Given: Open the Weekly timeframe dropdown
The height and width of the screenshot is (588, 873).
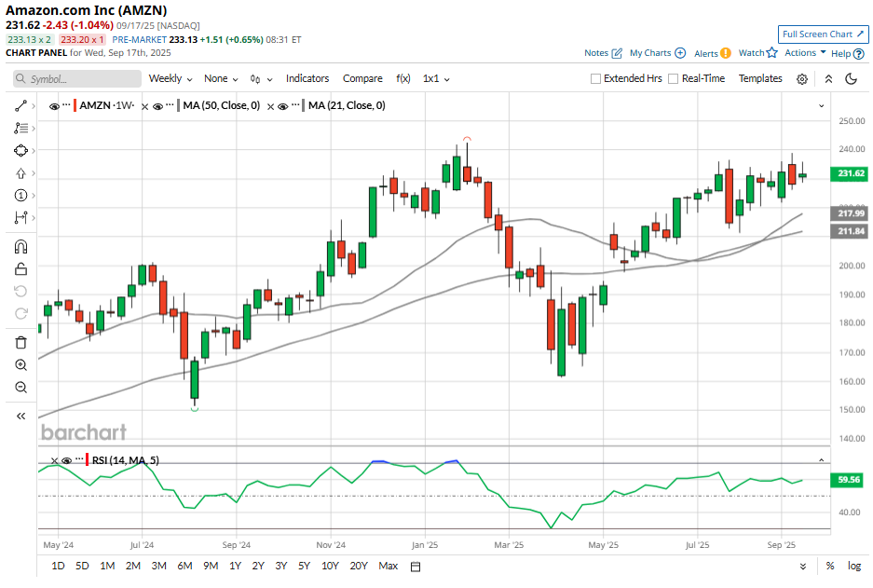Looking at the screenshot, I should [x=168, y=78].
